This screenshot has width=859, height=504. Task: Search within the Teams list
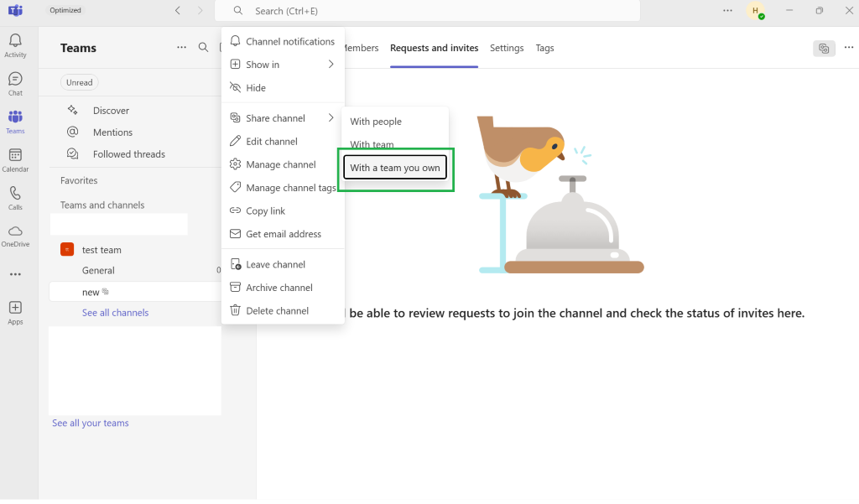tap(203, 48)
